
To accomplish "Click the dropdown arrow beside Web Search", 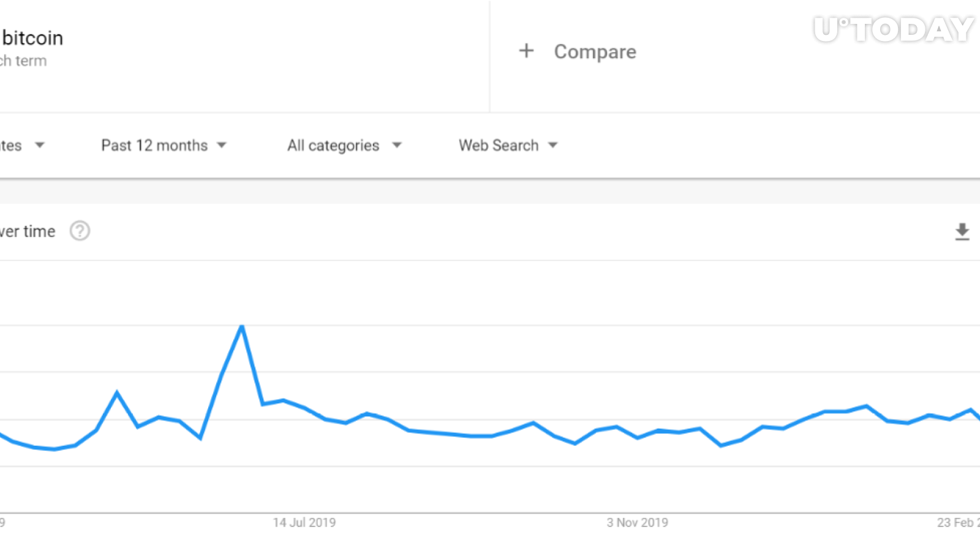I will [x=552, y=146].
